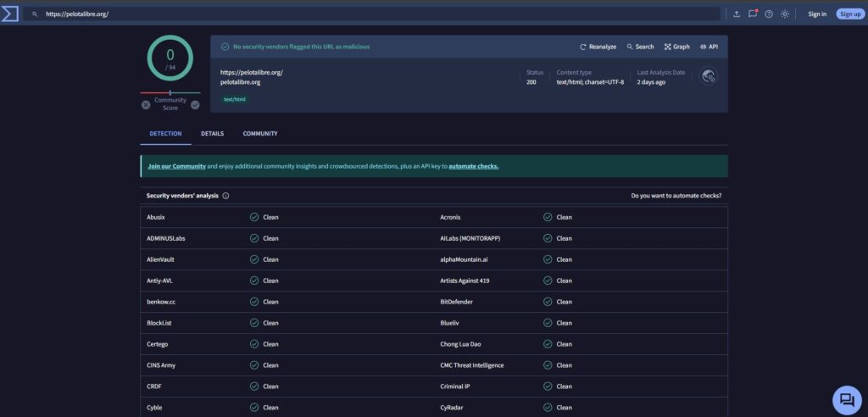Screen dimensions: 868x417
Task: Vote positive on Community Score (check icon)
Action: pyautogui.click(x=195, y=104)
